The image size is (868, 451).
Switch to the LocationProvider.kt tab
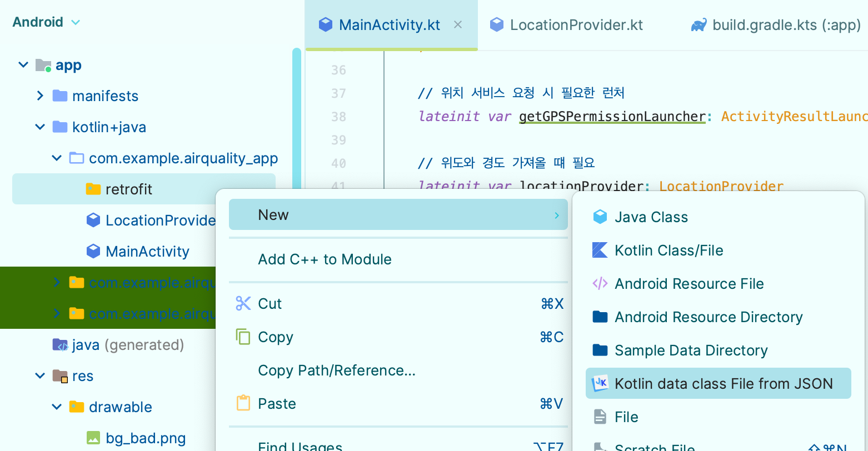pos(566,25)
